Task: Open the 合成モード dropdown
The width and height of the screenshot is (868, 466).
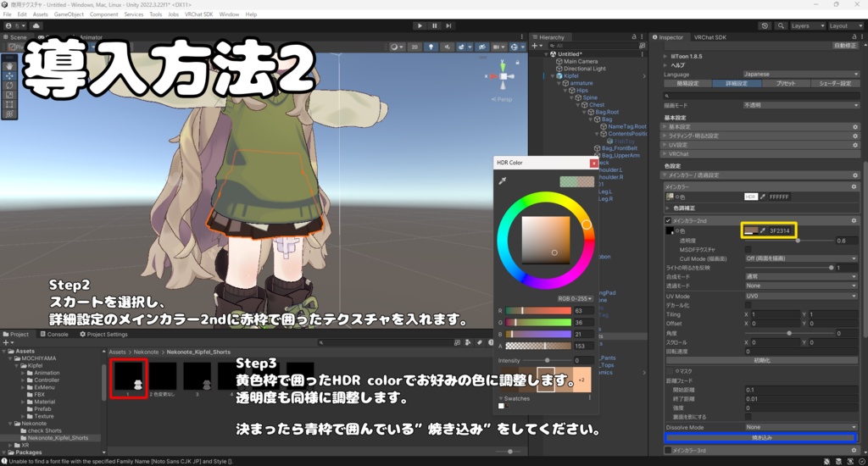Action: coord(801,277)
